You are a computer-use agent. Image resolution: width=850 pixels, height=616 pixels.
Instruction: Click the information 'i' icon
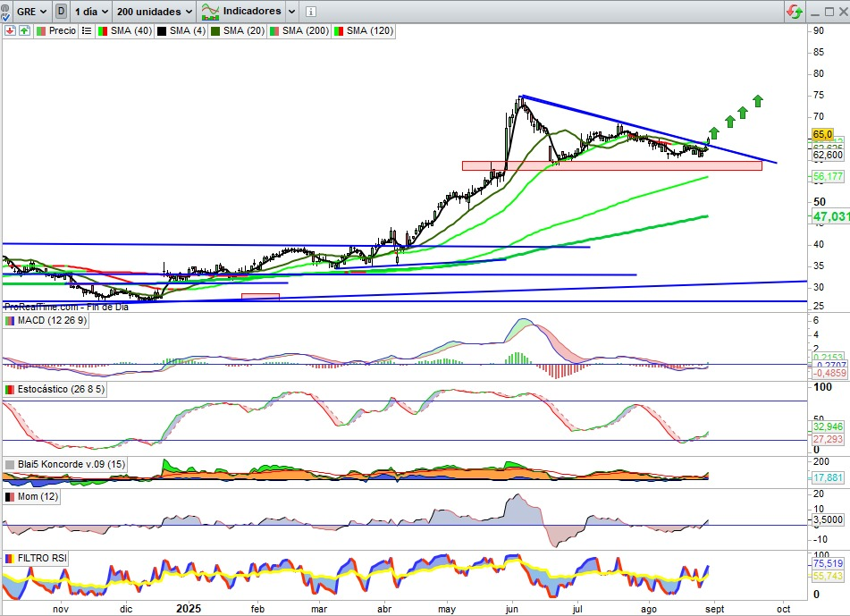pos(311,12)
